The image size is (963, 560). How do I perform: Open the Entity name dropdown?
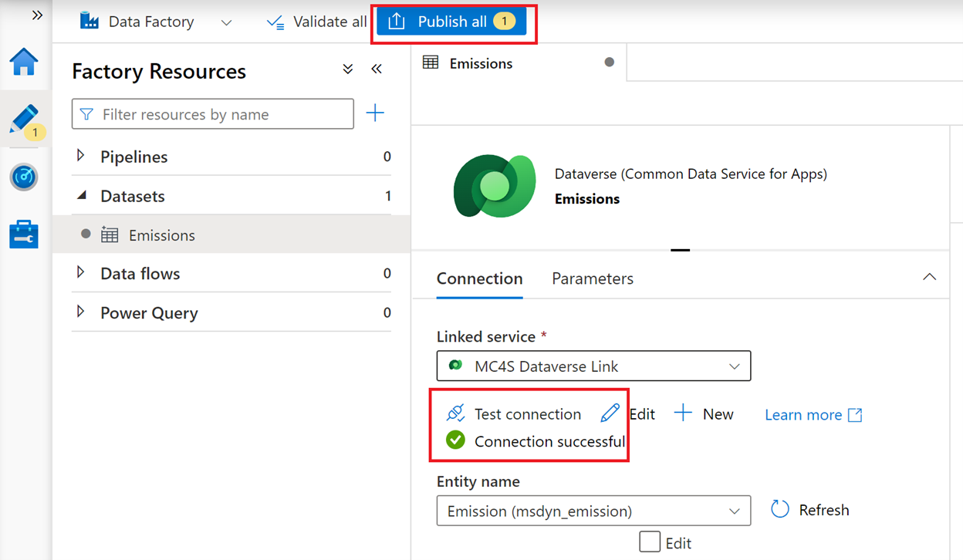point(593,511)
